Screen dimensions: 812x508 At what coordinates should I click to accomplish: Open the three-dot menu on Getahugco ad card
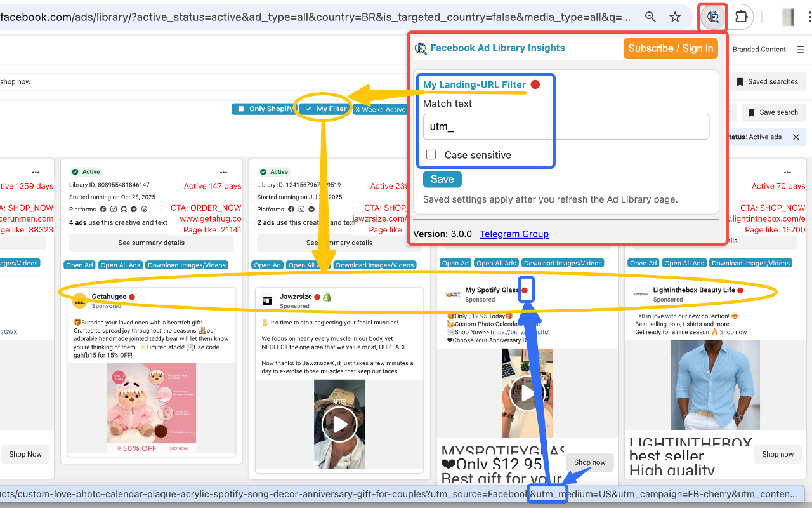pyautogui.click(x=223, y=172)
